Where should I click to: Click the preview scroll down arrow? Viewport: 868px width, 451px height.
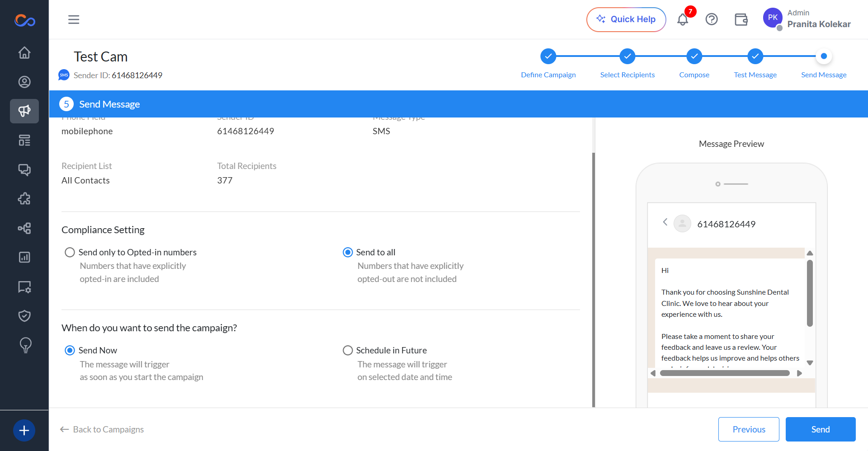coord(810,363)
